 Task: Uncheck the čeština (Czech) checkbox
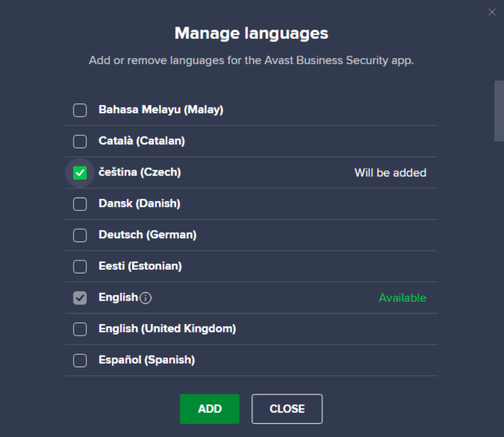(80, 173)
